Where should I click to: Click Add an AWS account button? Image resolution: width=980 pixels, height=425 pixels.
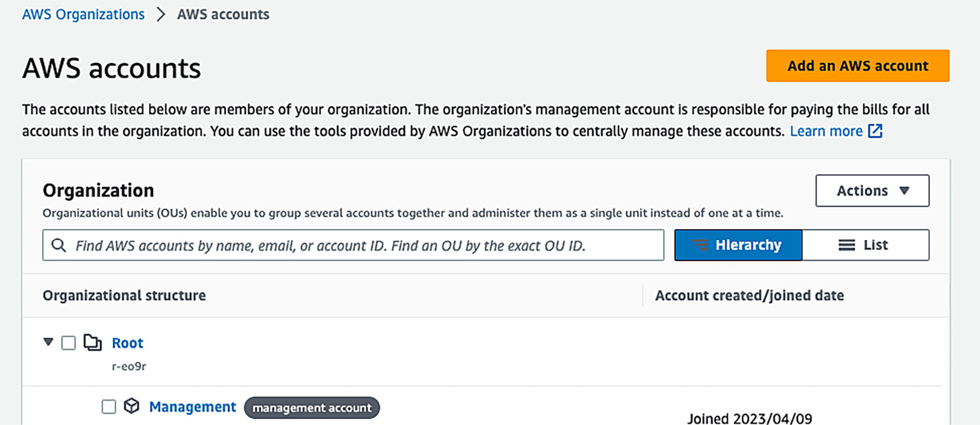pos(858,65)
